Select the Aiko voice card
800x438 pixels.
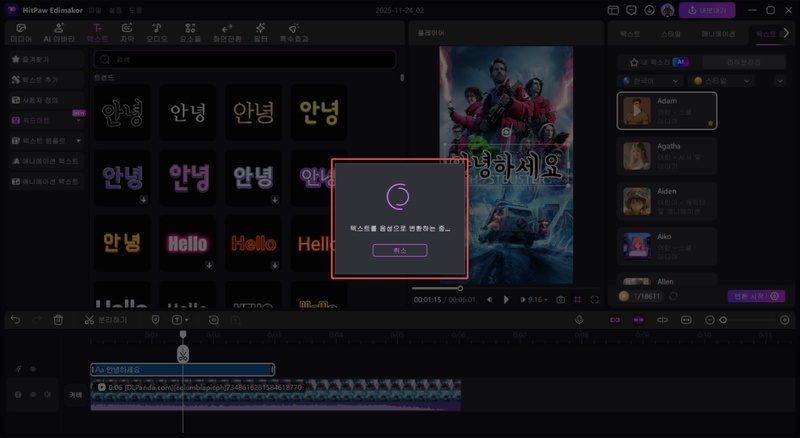(x=667, y=246)
